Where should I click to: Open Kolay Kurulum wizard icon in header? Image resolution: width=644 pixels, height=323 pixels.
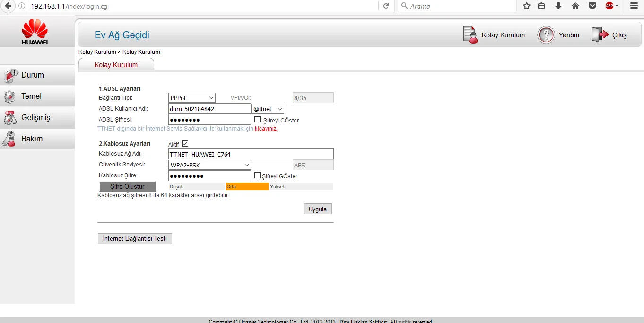[x=470, y=35]
